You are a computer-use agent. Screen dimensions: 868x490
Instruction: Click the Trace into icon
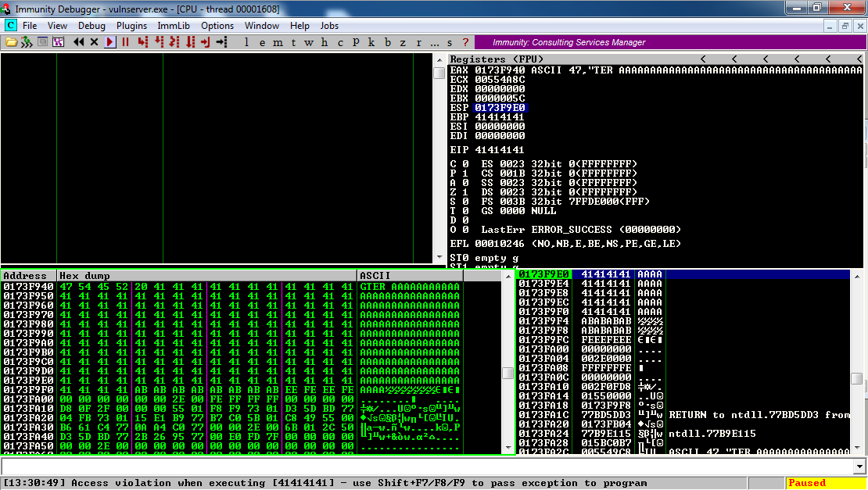pos(174,42)
